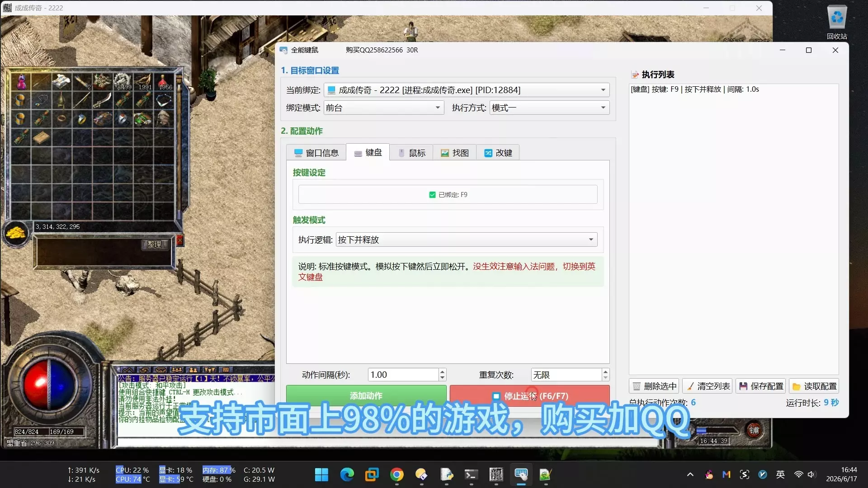Decrease the 动作间隔 value with the down arrow
The height and width of the screenshot is (488, 868).
click(x=442, y=378)
